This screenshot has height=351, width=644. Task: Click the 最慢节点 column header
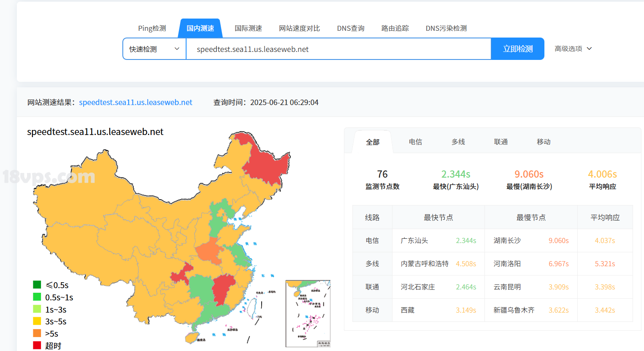coord(531,217)
